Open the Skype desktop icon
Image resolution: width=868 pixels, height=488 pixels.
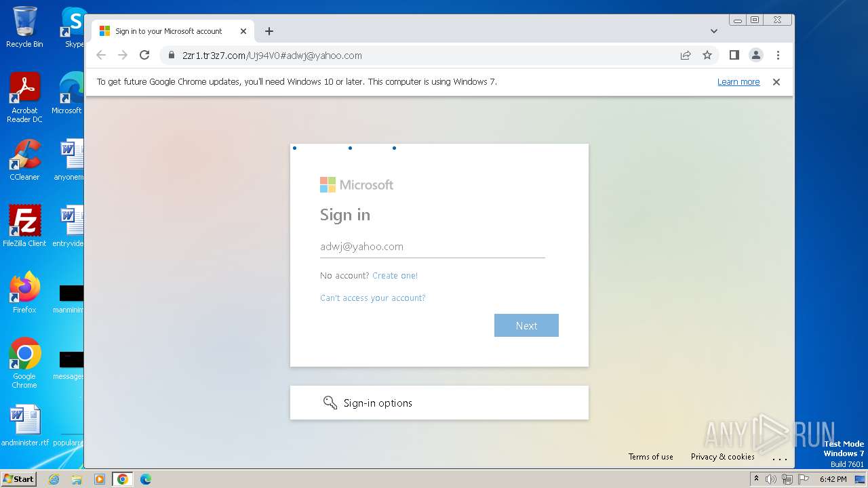pos(73,27)
